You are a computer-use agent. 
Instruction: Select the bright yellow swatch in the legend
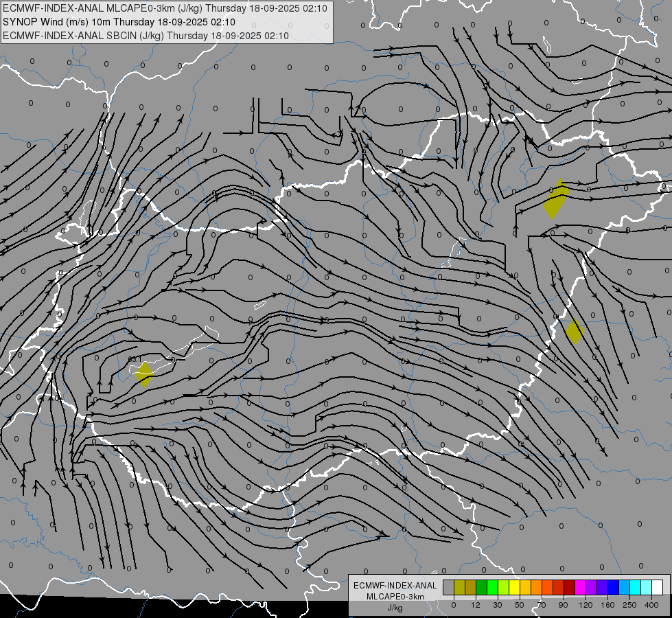point(515,587)
